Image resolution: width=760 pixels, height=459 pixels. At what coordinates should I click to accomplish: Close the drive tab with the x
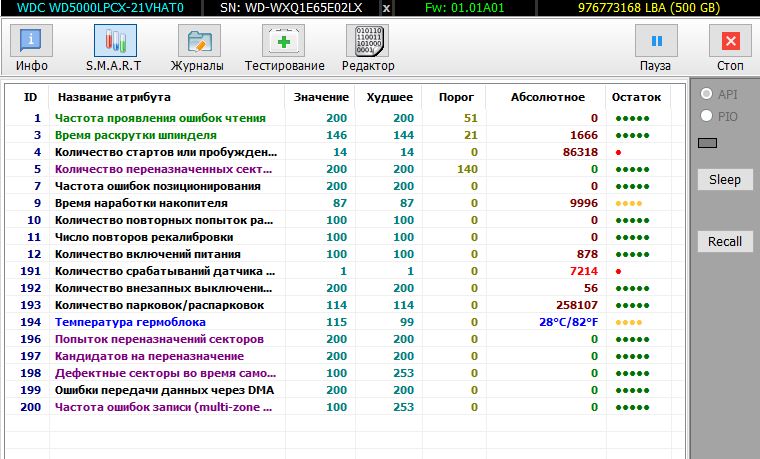pyautogui.click(x=386, y=8)
